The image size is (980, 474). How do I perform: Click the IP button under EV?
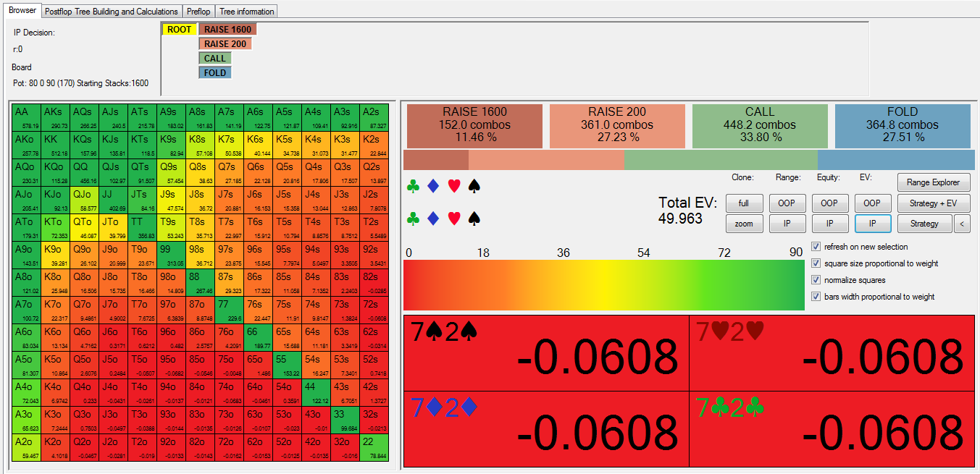click(x=872, y=224)
